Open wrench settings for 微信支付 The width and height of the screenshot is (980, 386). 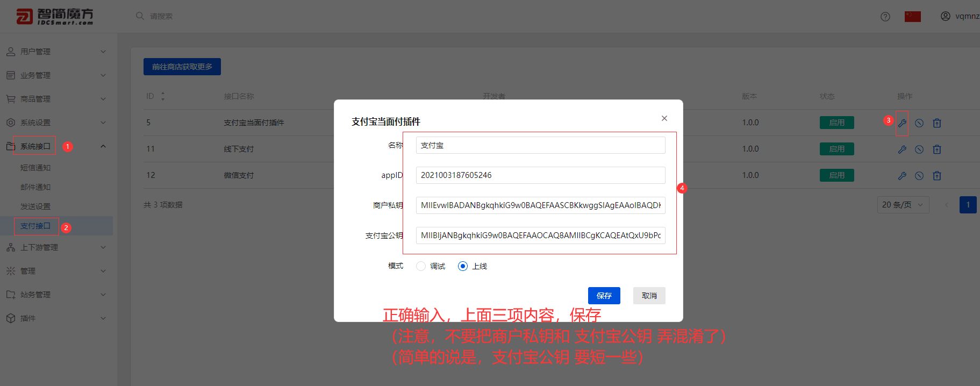click(902, 176)
